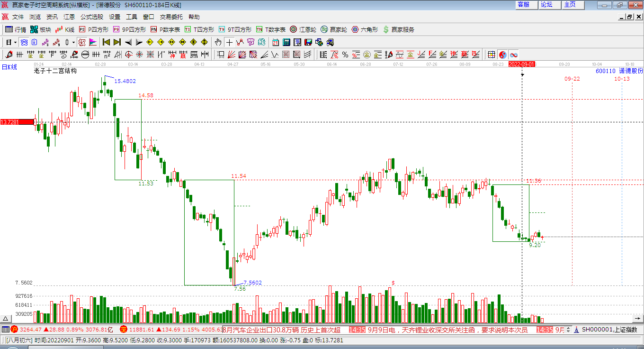Click the yellow diamond left-arrow icon

(x=150, y=42)
